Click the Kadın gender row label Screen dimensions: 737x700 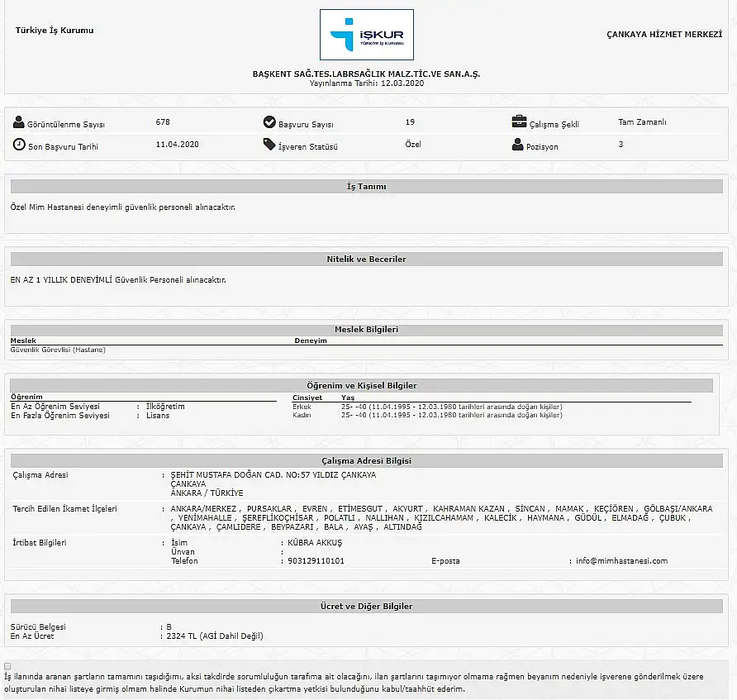pyautogui.click(x=302, y=415)
